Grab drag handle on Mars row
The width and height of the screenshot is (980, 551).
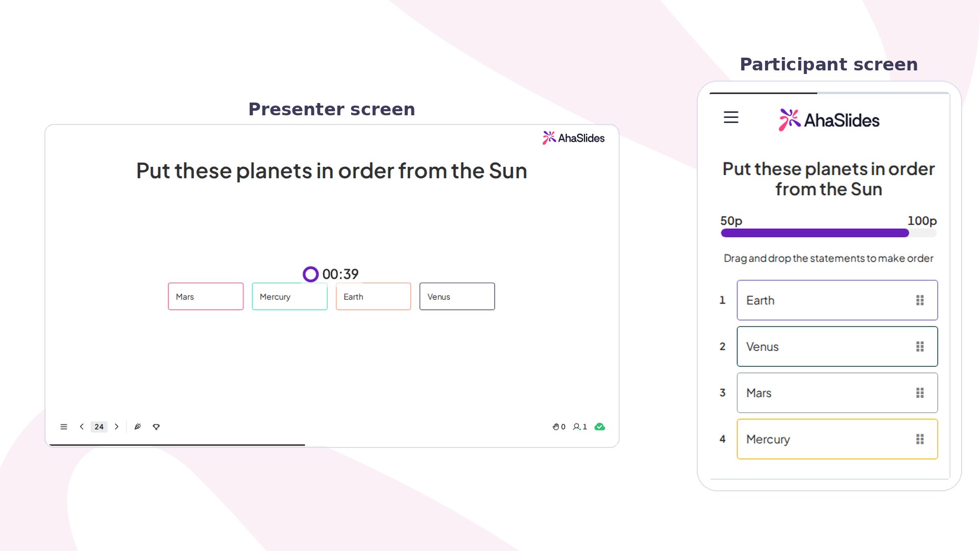point(920,393)
